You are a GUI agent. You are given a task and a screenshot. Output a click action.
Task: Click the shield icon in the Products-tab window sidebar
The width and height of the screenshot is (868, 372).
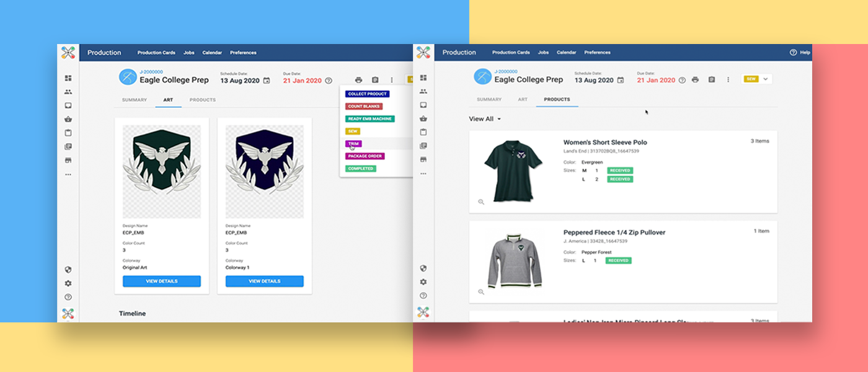tap(423, 268)
